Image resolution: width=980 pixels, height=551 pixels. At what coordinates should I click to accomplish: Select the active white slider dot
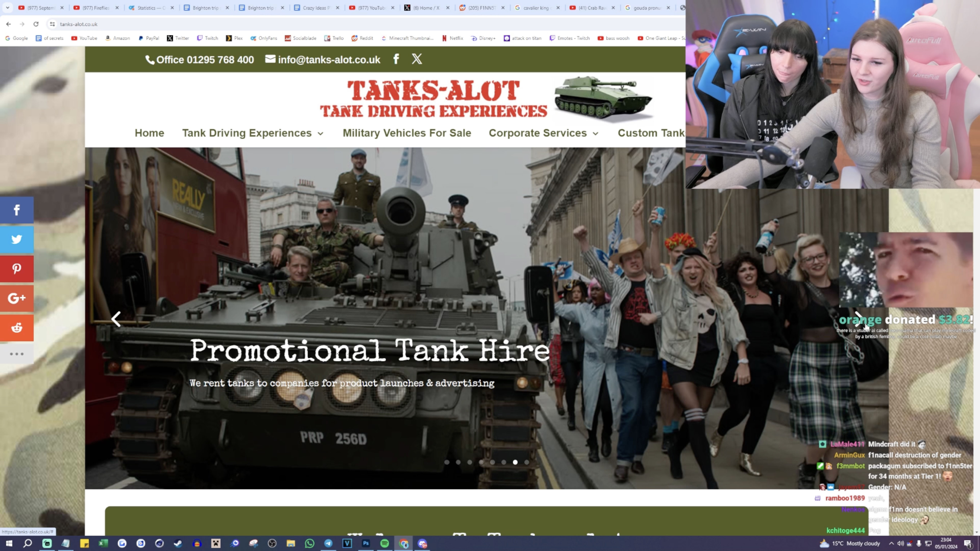coord(515,462)
